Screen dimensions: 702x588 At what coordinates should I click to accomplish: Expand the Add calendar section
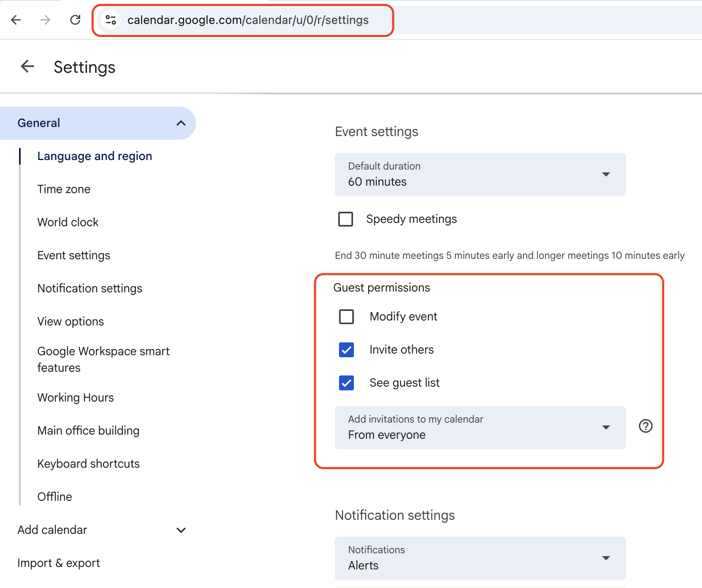tap(181, 530)
